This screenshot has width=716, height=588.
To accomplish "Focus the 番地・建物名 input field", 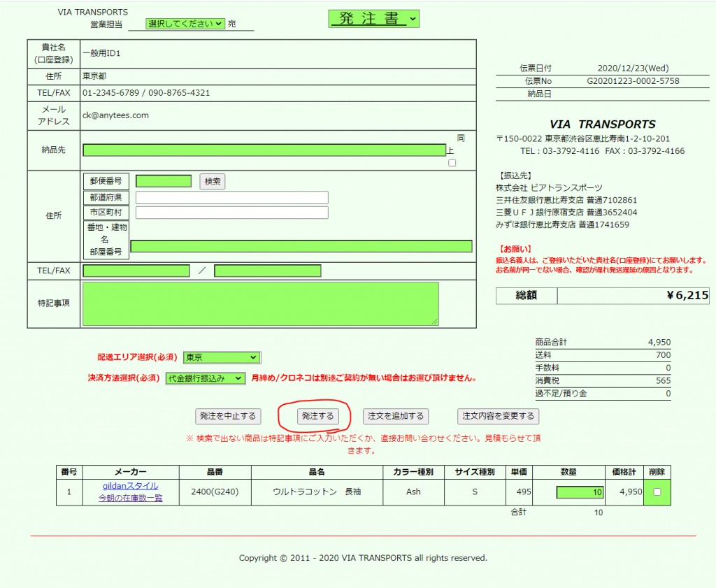I will coord(301,246).
